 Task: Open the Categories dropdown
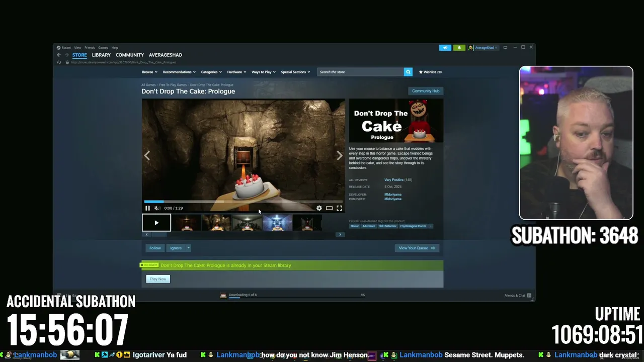tap(211, 72)
